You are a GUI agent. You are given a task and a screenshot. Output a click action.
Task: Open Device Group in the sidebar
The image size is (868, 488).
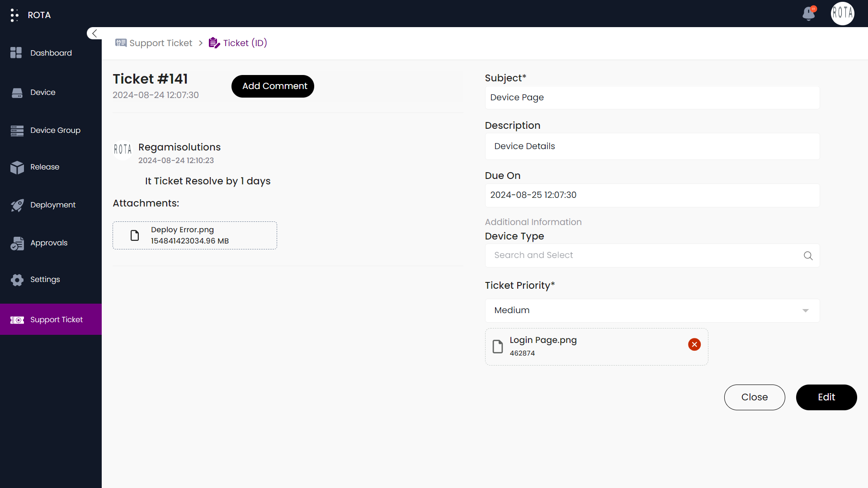tap(51, 131)
